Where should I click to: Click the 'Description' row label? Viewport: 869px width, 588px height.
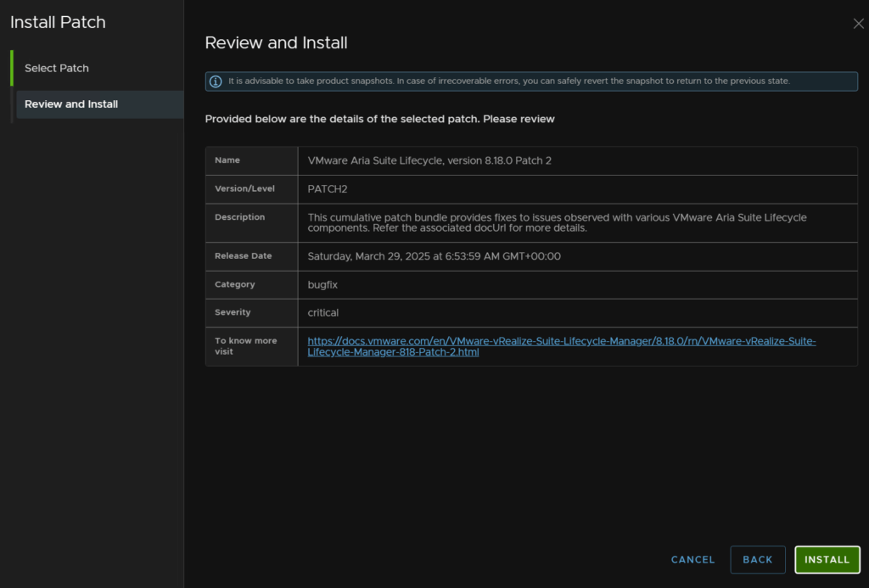[x=239, y=217]
